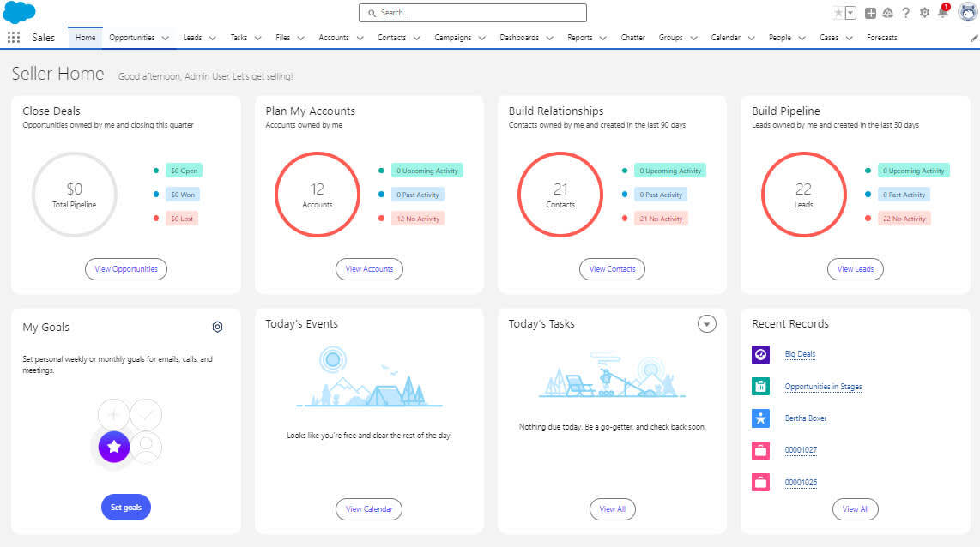Expand the Opportunities tab dropdown chevron
980x547 pixels.
(165, 38)
